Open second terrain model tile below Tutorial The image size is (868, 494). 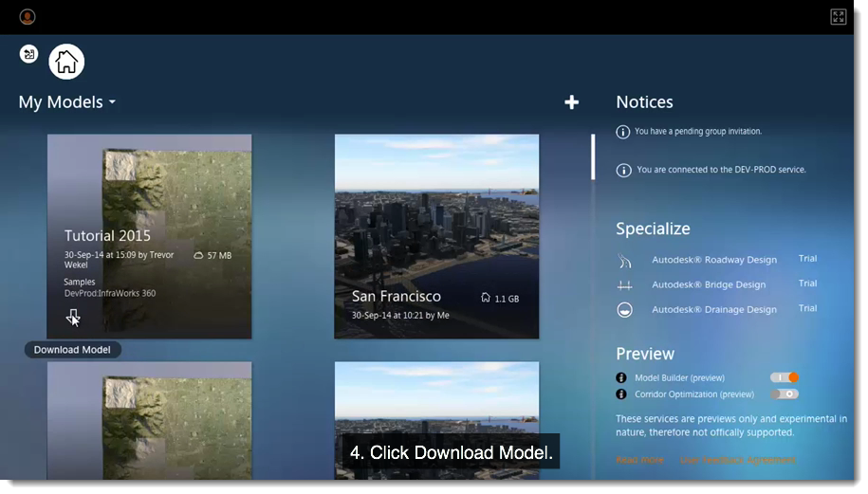(149, 420)
